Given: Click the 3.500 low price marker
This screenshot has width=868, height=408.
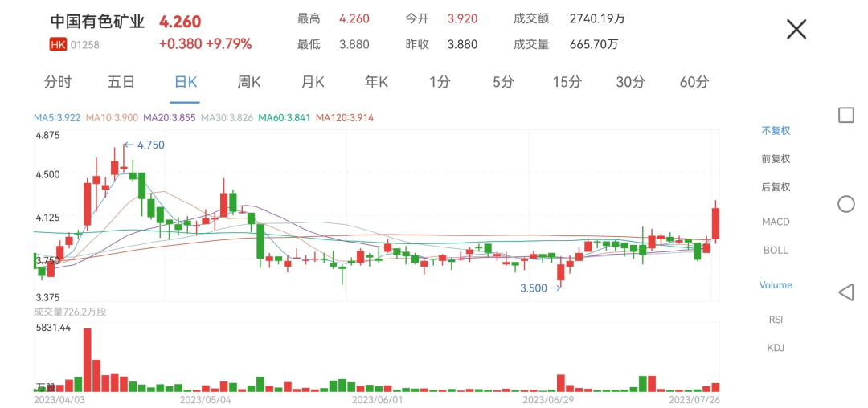Looking at the screenshot, I should (540, 288).
